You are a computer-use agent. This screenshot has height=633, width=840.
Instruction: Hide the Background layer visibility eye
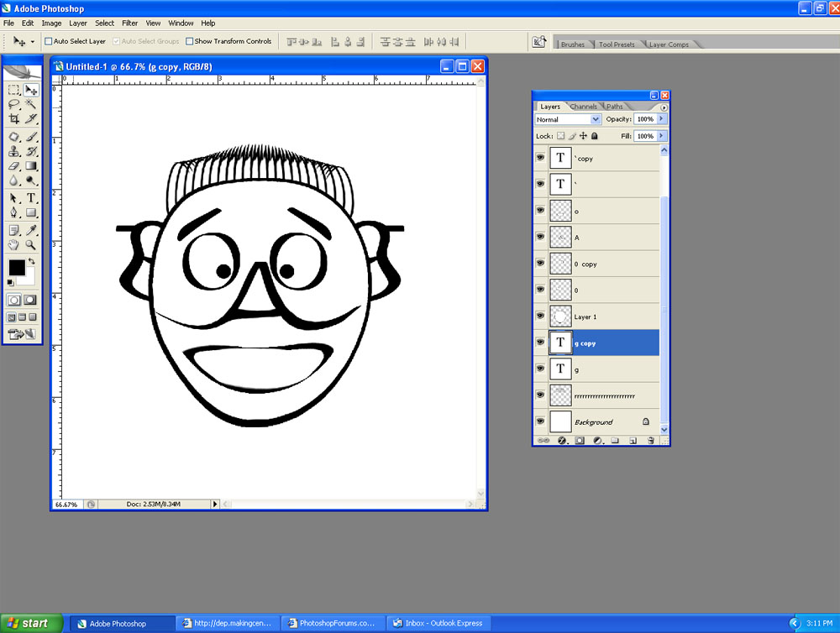tap(540, 421)
